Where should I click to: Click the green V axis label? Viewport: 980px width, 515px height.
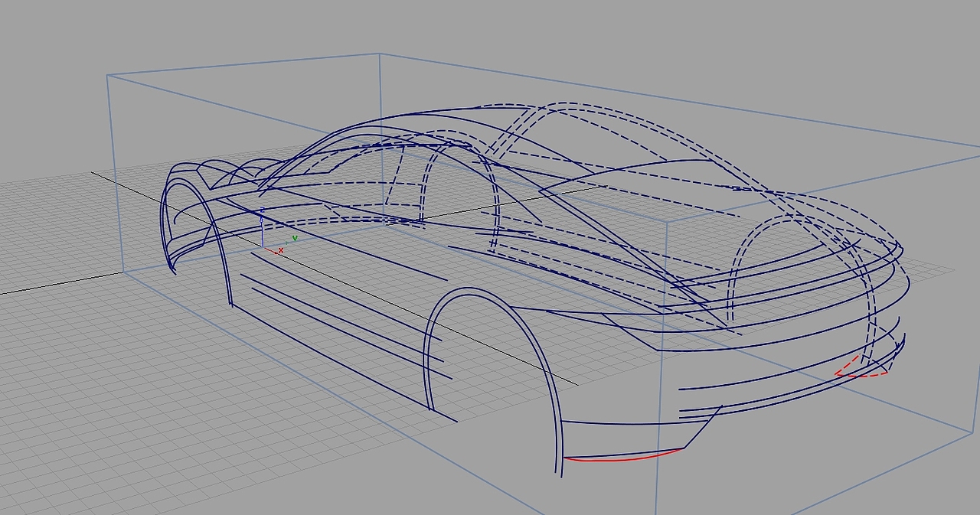pos(295,238)
